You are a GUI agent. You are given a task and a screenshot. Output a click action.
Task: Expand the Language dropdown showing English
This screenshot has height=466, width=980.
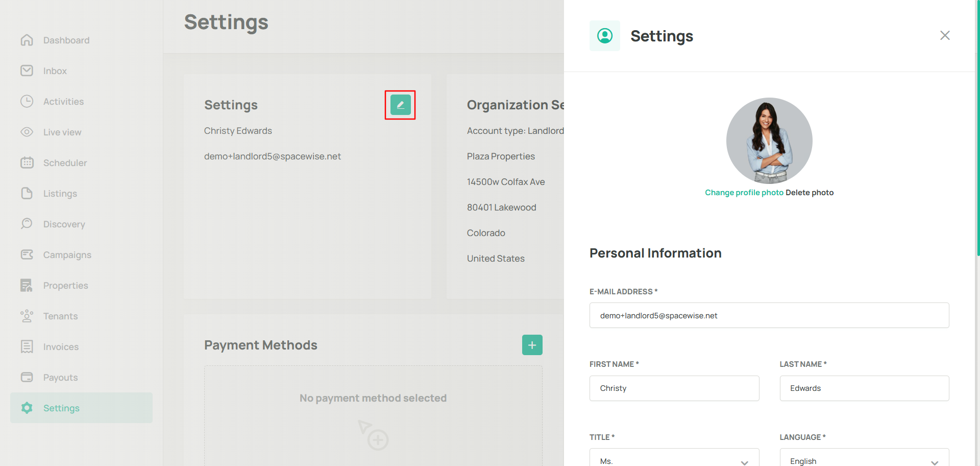click(864, 460)
